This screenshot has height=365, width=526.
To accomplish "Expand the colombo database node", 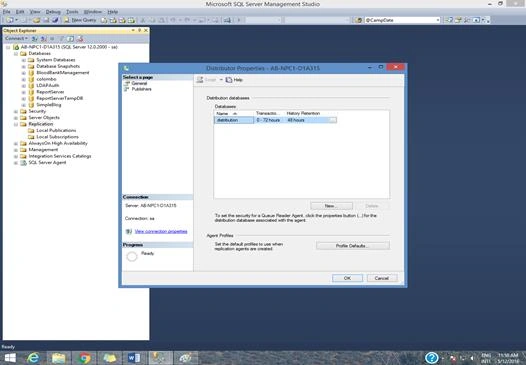I will pyautogui.click(x=23, y=80).
